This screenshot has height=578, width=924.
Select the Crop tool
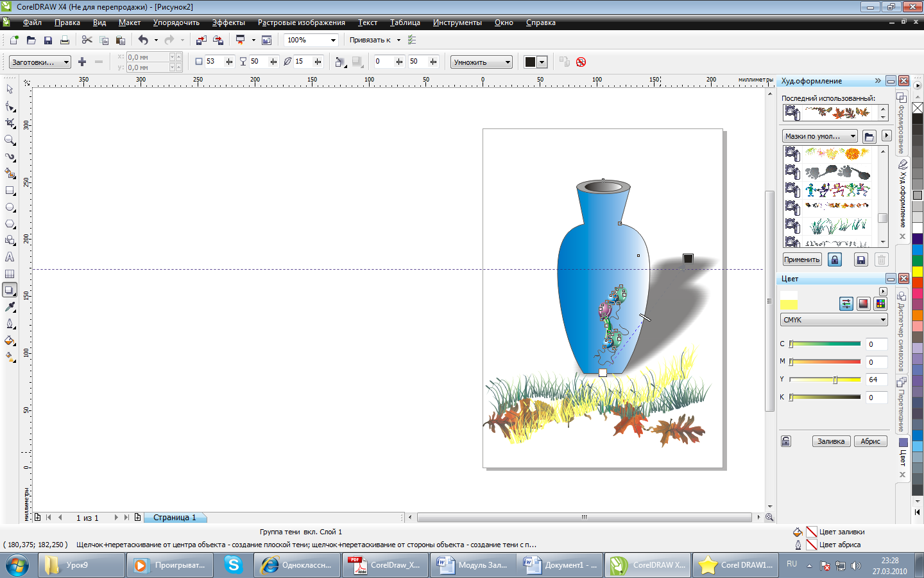10,123
